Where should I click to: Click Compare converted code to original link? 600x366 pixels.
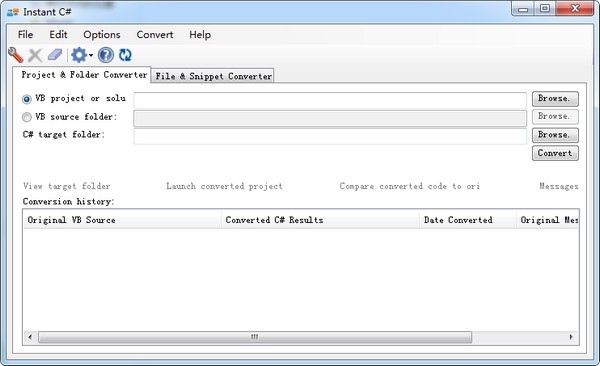[409, 186]
